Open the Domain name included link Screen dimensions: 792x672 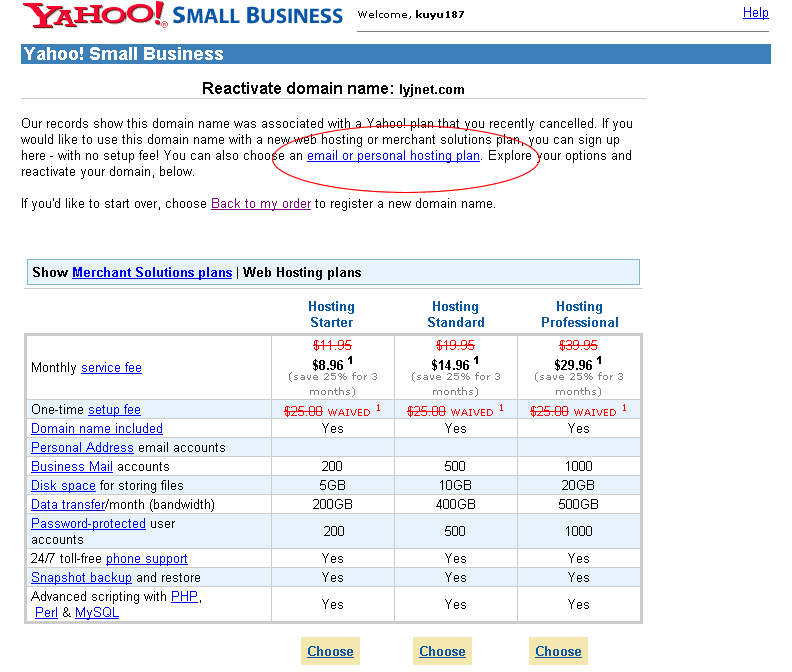tap(97, 428)
